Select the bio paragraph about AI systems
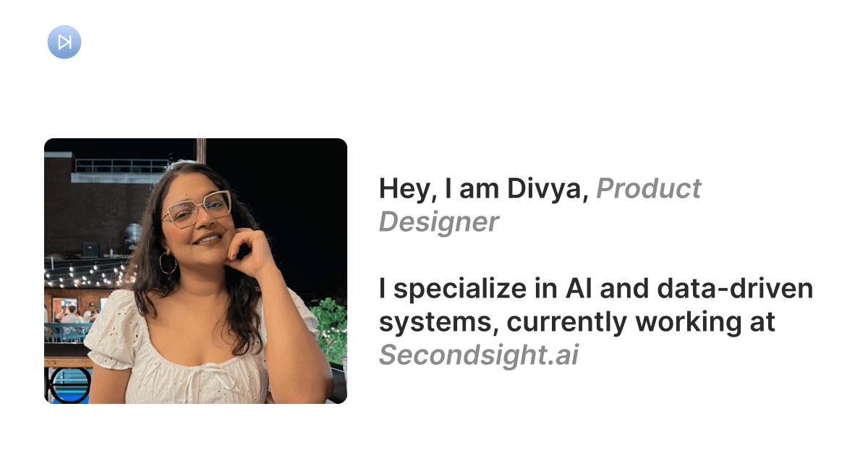The width and height of the screenshot is (868, 456). [593, 322]
